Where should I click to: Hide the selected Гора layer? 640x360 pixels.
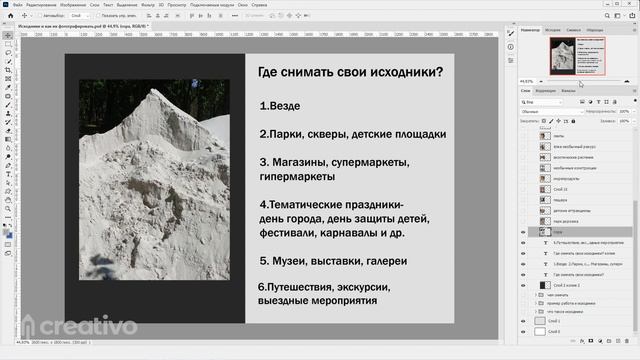[523, 232]
